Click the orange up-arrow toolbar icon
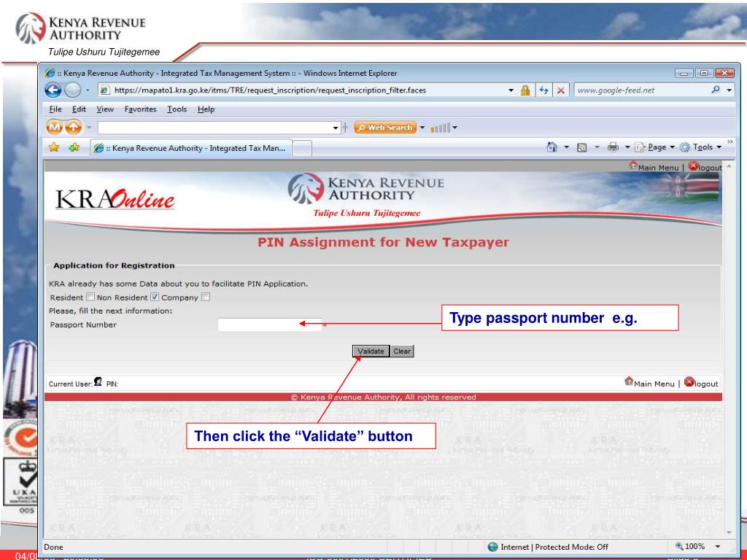 pyautogui.click(x=74, y=127)
